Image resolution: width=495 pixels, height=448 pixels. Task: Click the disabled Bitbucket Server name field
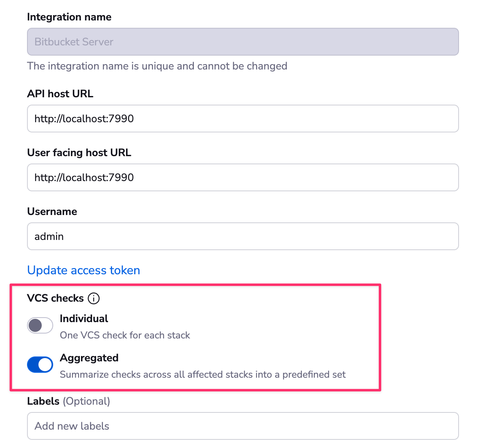tap(243, 41)
